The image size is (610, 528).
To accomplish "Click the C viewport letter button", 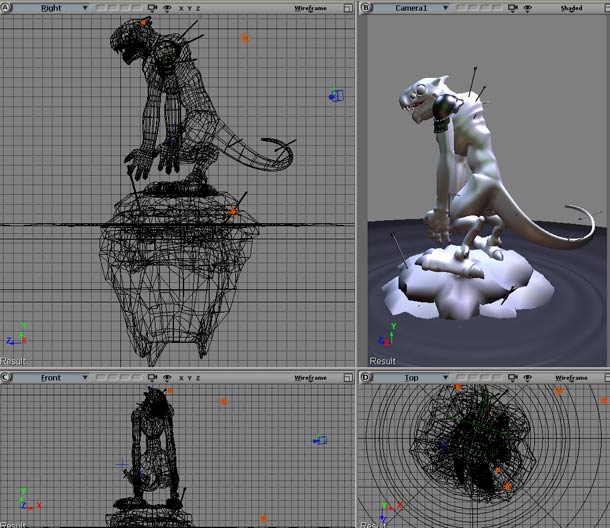I will coord(5,377).
